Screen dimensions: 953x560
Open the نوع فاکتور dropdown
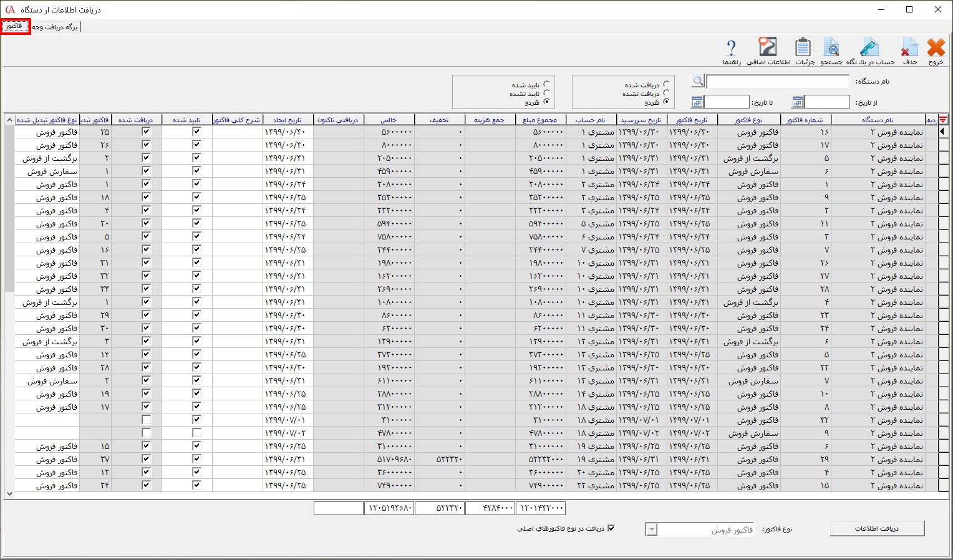point(652,529)
